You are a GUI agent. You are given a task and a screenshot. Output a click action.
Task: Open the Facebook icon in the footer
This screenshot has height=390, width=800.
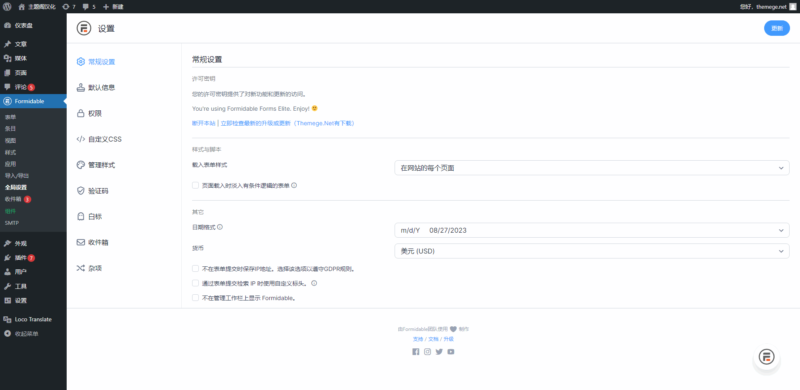[415, 352]
